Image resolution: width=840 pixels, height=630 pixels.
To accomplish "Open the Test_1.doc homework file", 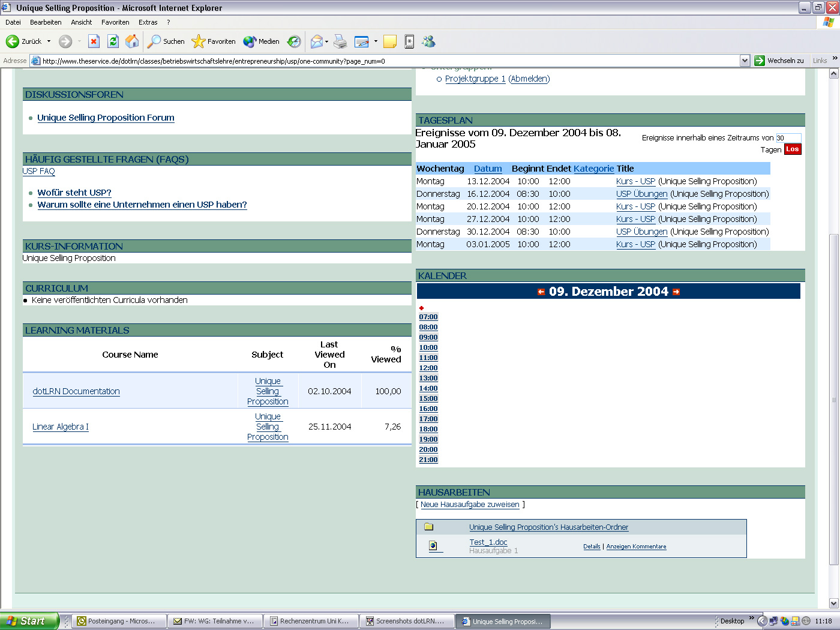I will [488, 542].
